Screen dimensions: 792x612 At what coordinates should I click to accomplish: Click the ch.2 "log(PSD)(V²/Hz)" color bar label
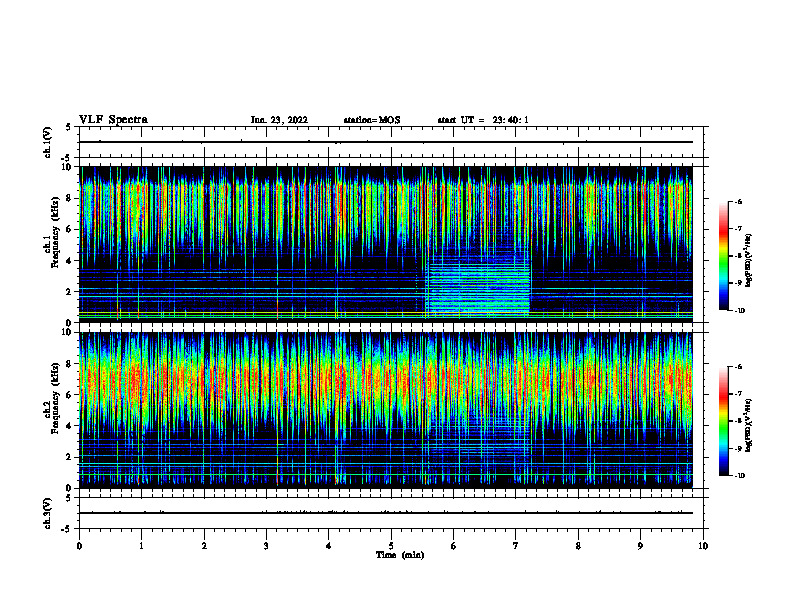click(749, 425)
